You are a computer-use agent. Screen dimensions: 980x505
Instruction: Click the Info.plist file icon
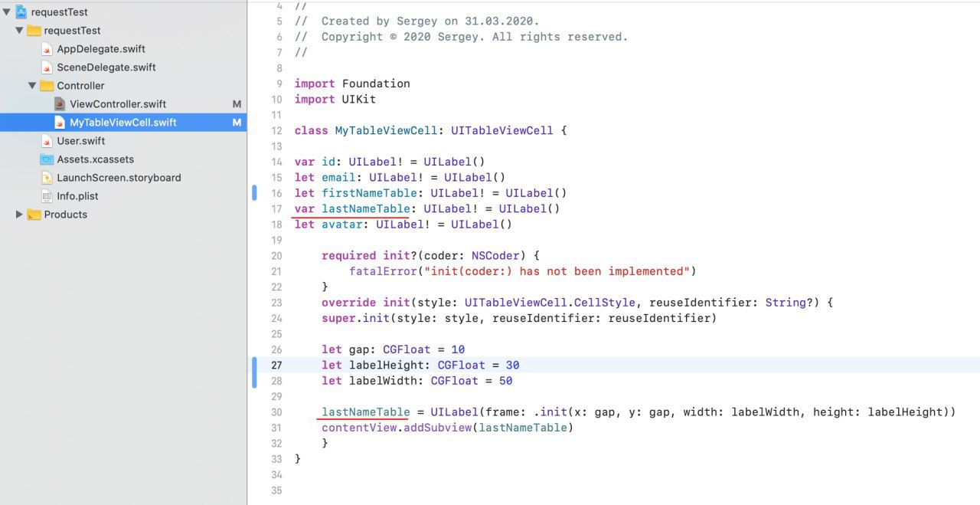pyautogui.click(x=47, y=196)
